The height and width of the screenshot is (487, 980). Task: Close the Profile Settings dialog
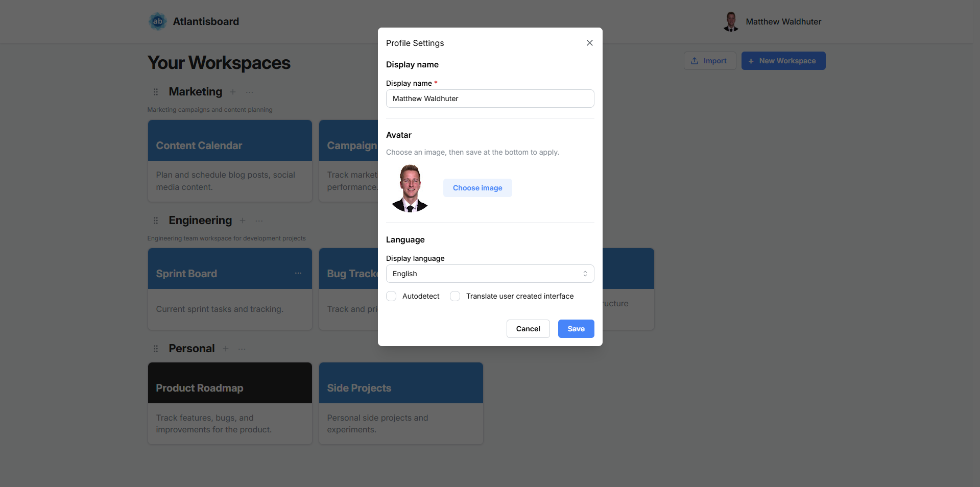589,43
